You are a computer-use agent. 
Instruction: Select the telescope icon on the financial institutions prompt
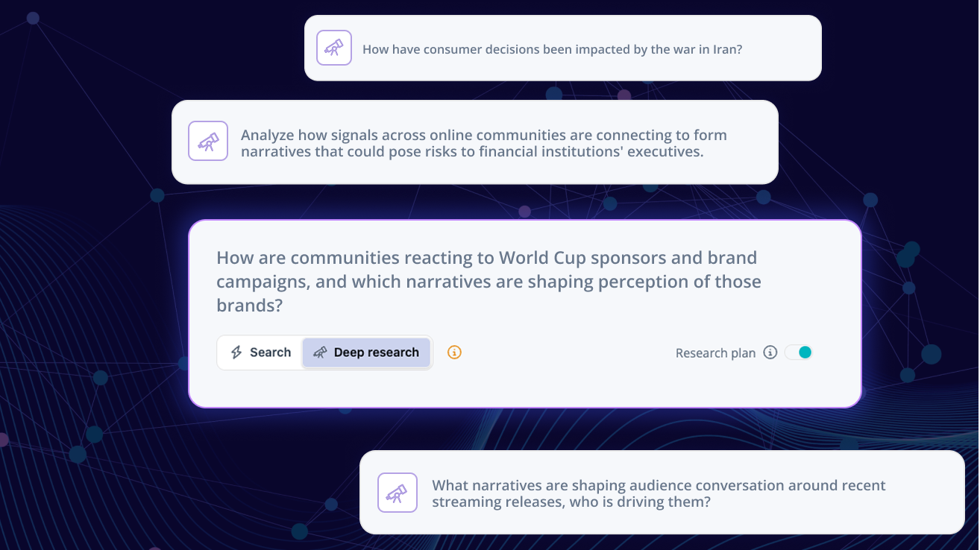208,140
